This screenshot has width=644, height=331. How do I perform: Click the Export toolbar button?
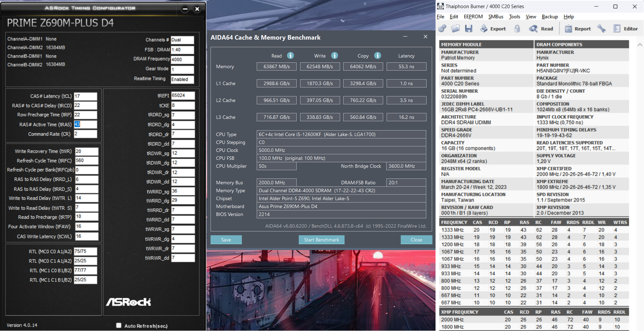pyautogui.click(x=493, y=29)
